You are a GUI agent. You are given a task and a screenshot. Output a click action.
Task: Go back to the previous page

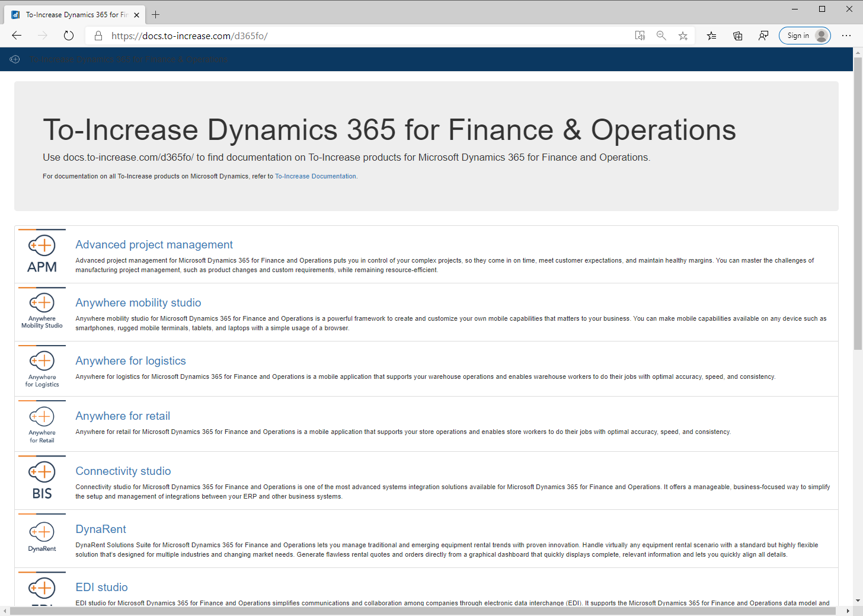(x=17, y=36)
